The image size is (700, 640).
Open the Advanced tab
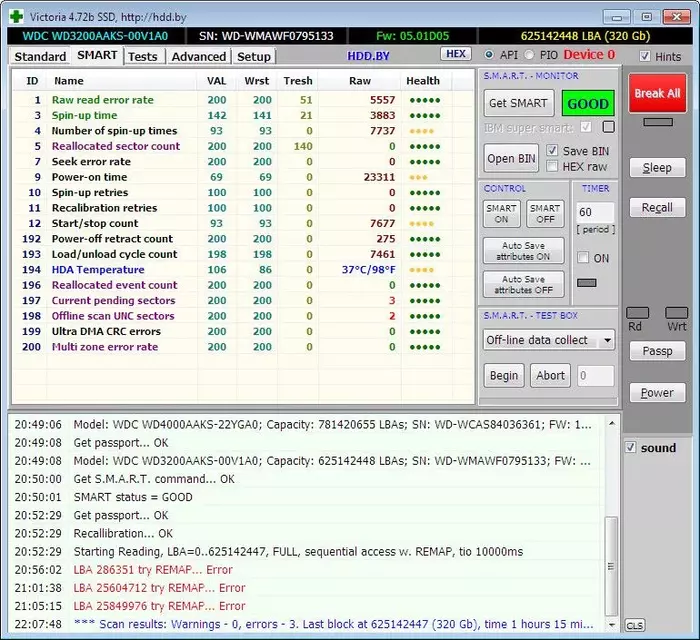[199, 57]
